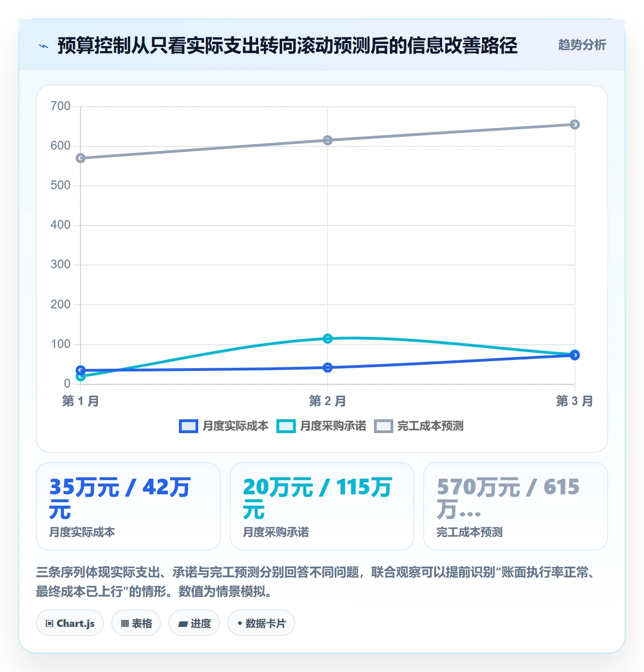Click the 完工成本预测 data point at 第 1 月

tap(80, 158)
